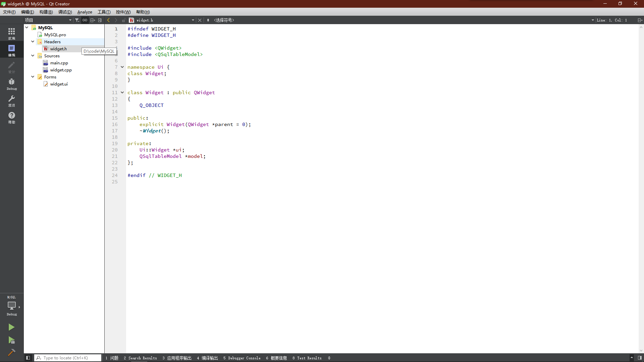Open the MySQL kit selector monitor icon
The width and height of the screenshot is (644, 362).
[x=12, y=306]
